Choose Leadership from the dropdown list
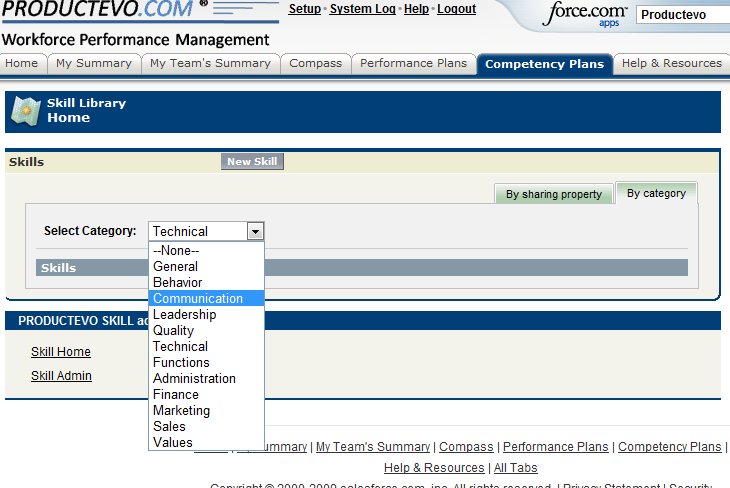The height and width of the screenshot is (488, 730). coord(206,314)
